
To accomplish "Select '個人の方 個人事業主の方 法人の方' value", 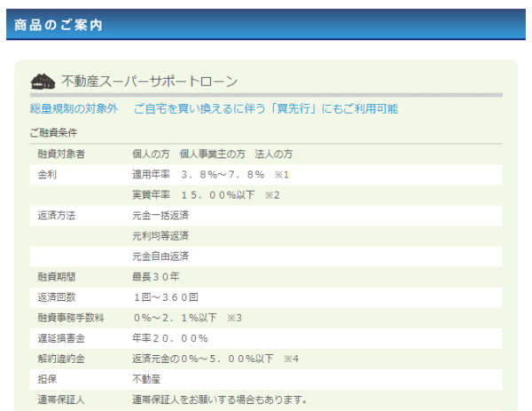I will [213, 154].
